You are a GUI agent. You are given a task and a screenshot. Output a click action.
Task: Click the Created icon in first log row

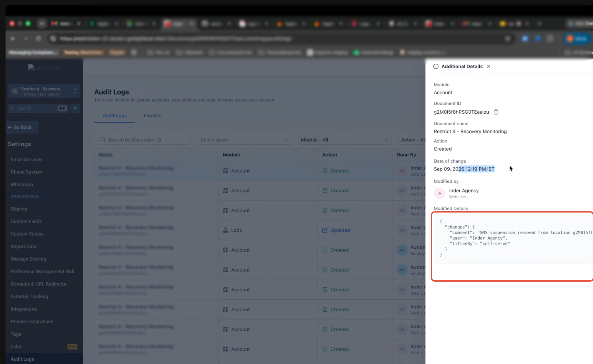325,171
